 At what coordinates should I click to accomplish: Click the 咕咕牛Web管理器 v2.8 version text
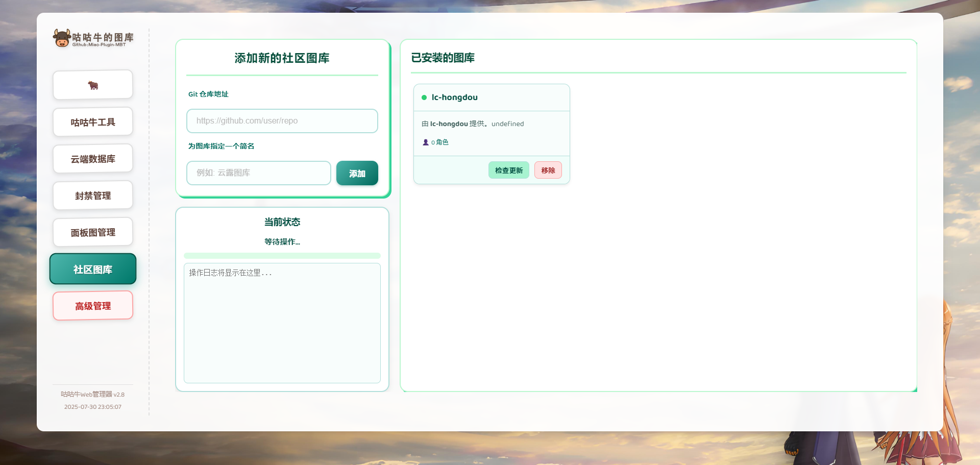click(x=92, y=394)
